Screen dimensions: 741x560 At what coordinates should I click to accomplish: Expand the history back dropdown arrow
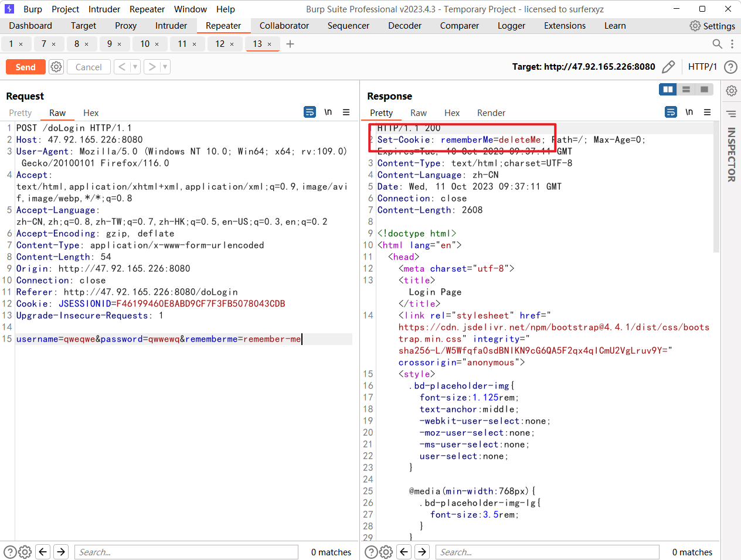[x=135, y=67]
